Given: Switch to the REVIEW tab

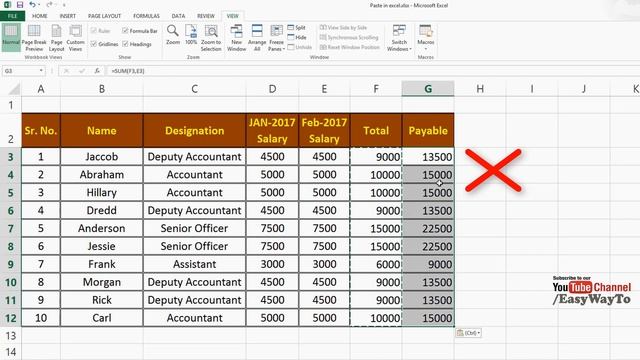Looking at the screenshot, I should click(206, 16).
